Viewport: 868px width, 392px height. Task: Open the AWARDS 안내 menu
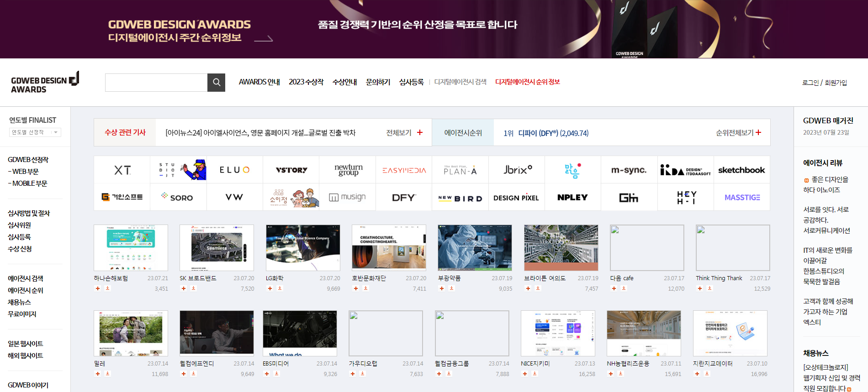[259, 82]
